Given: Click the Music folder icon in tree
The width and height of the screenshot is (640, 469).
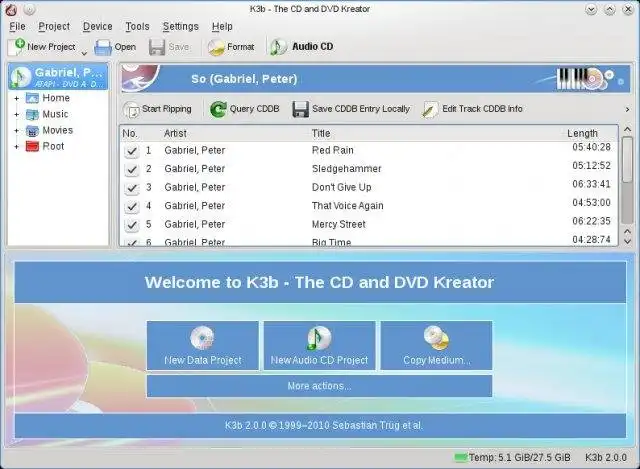Looking at the screenshot, I should (x=32, y=114).
